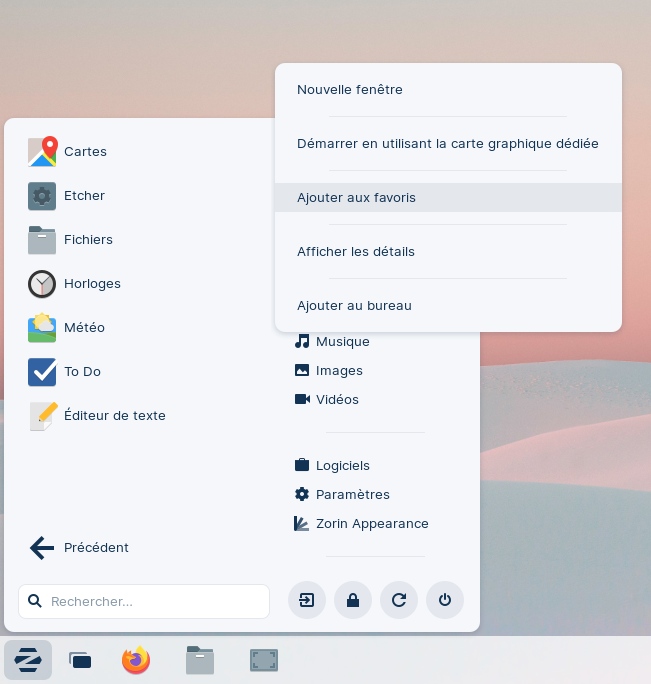Click the log out button icon
This screenshot has height=684, width=651.
point(307,600)
